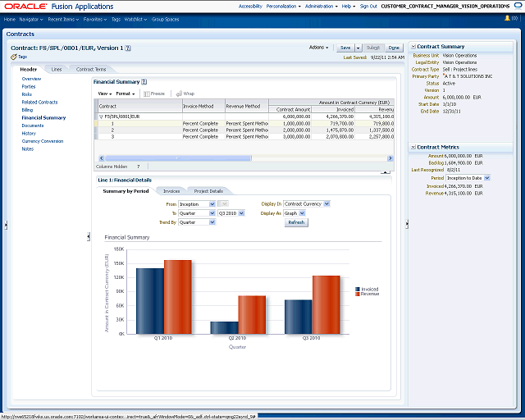
Task: Open the Watchlist menu
Action: pos(135,20)
